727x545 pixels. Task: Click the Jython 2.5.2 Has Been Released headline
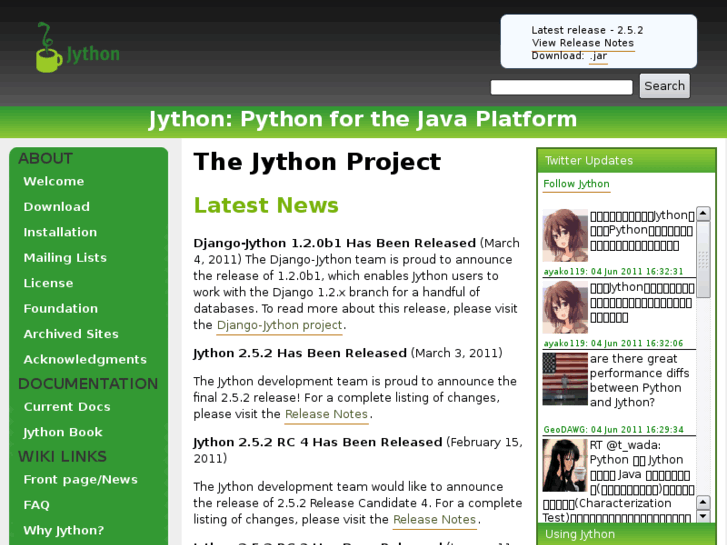click(300, 353)
